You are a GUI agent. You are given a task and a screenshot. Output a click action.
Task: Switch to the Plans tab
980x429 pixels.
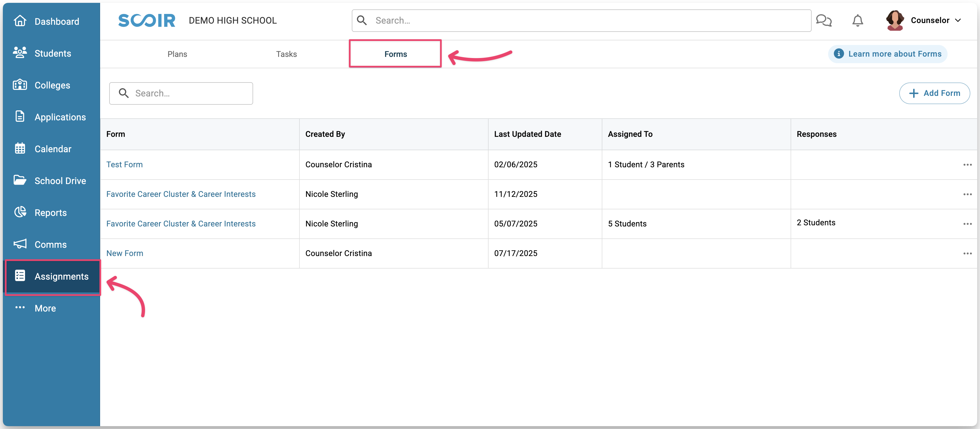click(177, 54)
